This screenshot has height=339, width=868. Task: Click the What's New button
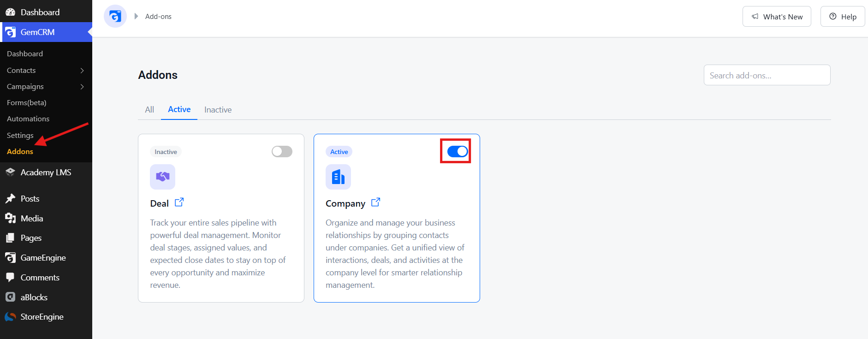[x=777, y=17]
